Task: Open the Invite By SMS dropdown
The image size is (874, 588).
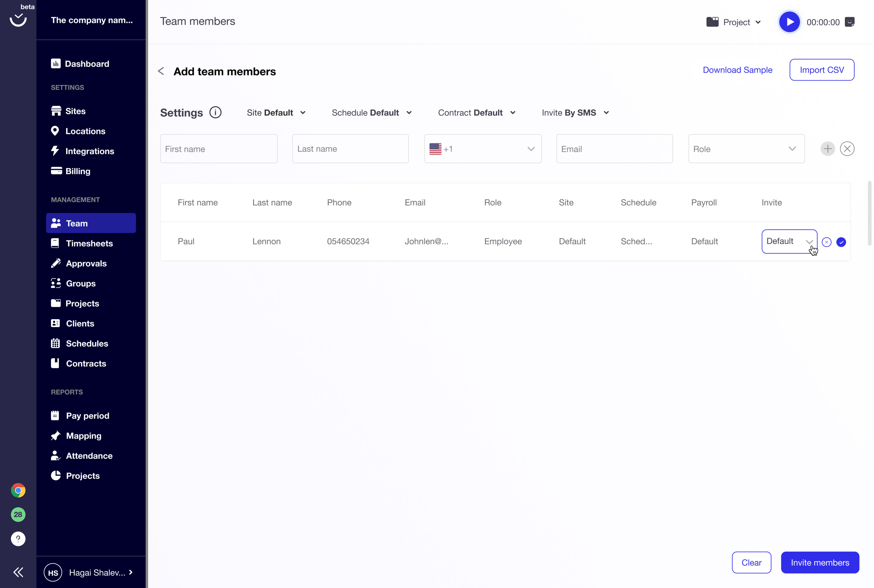Action: (x=575, y=112)
